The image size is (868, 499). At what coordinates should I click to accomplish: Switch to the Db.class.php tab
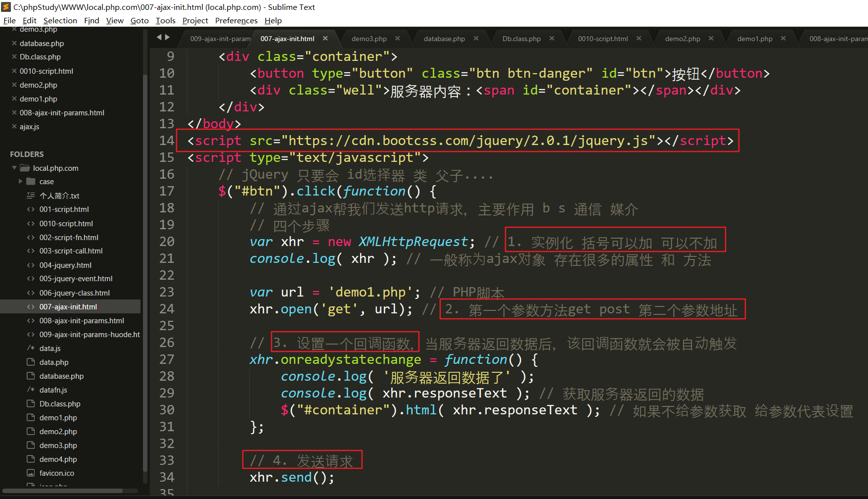(521, 39)
